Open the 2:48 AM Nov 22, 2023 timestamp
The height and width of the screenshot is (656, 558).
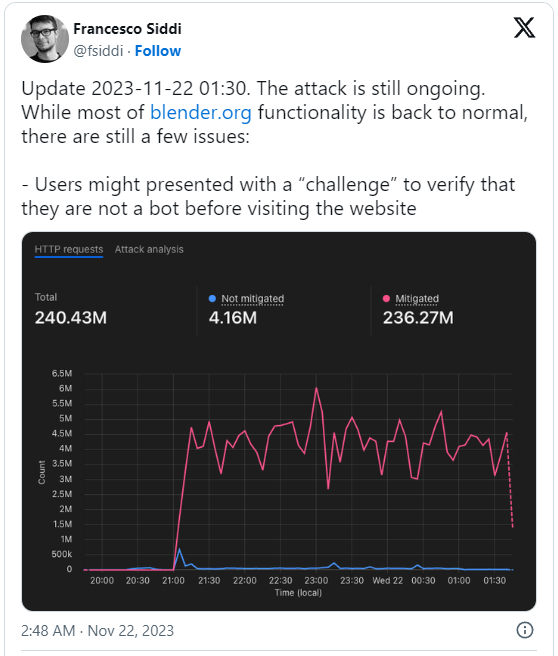pos(97,630)
